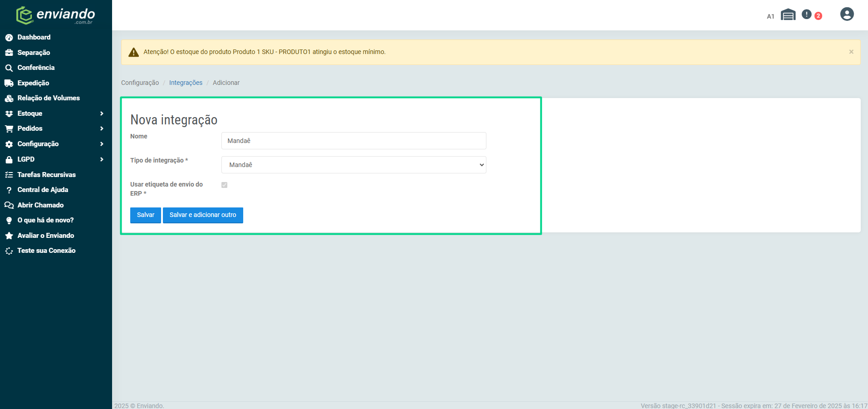
Task: Click the Avaliar o Enviando star icon
Action: click(9, 236)
